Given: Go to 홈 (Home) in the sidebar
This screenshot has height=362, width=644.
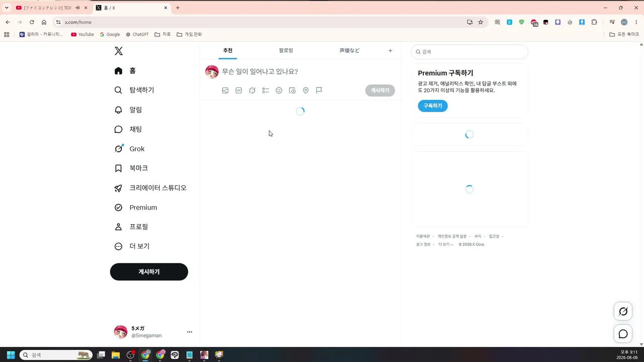Looking at the screenshot, I should (125, 71).
